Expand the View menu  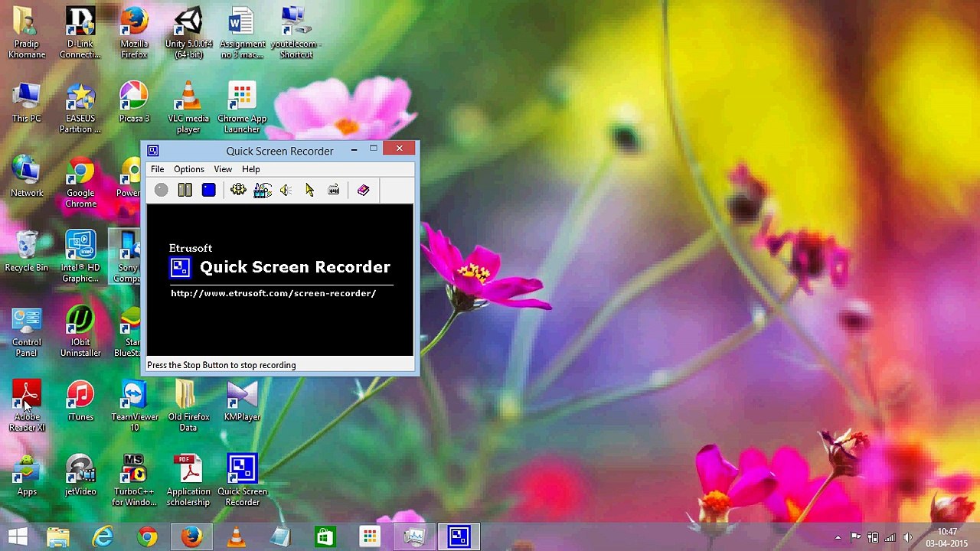[223, 169]
